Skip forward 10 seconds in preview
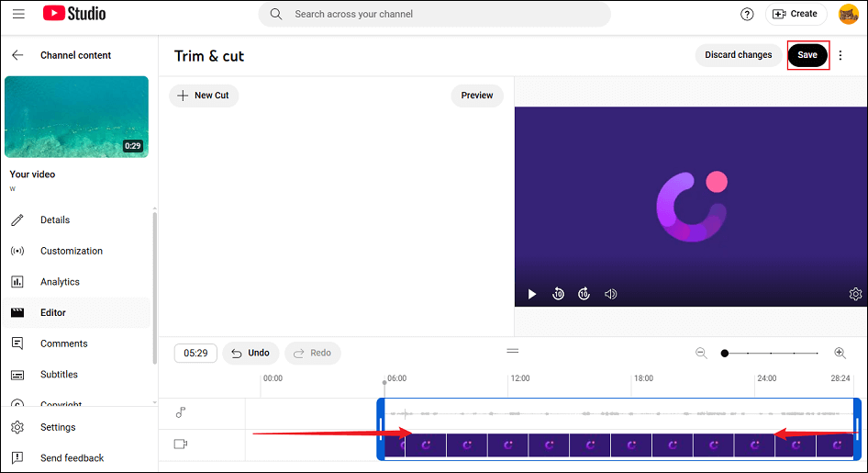 (584, 294)
